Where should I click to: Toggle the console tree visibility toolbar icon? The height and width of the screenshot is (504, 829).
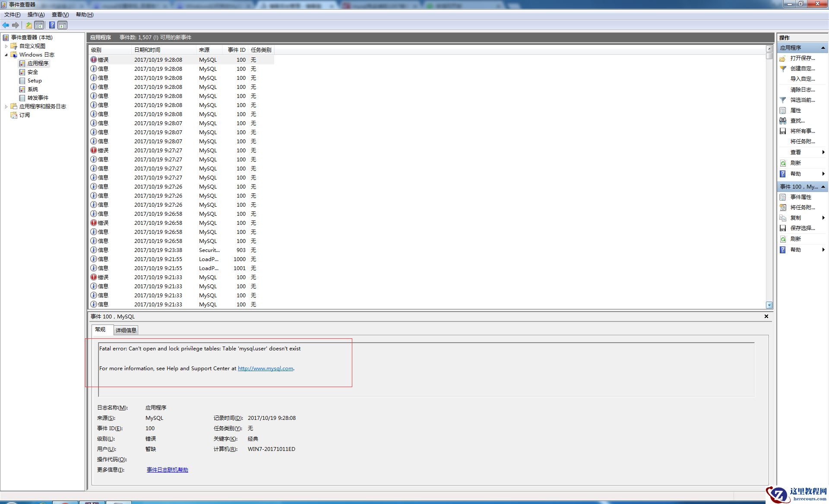coord(39,25)
